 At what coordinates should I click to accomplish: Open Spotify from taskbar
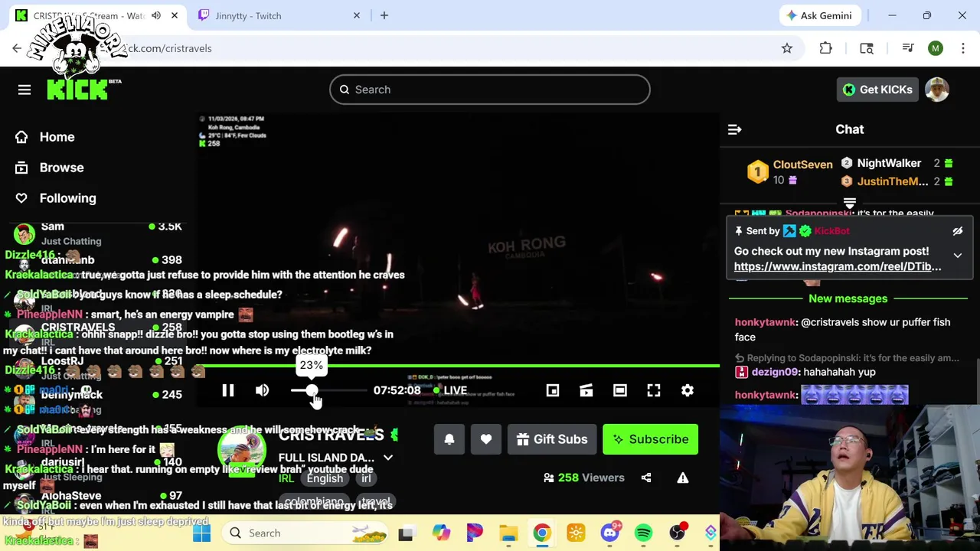click(x=643, y=533)
